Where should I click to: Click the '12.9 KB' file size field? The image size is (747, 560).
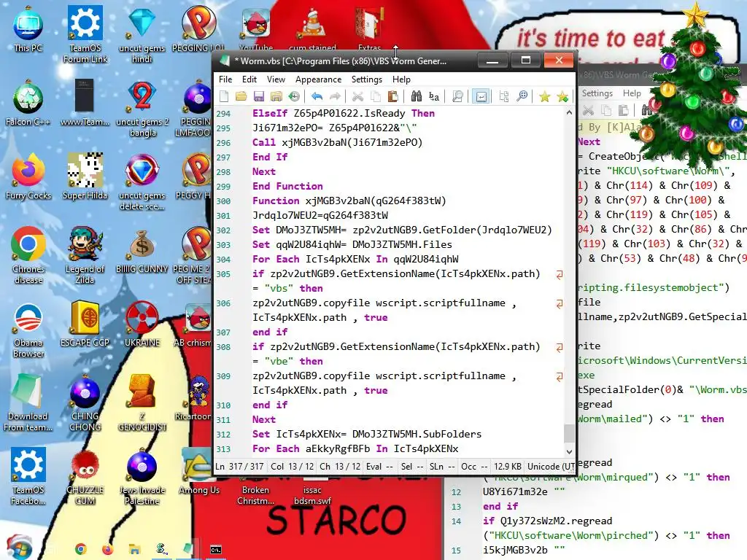[508, 466]
